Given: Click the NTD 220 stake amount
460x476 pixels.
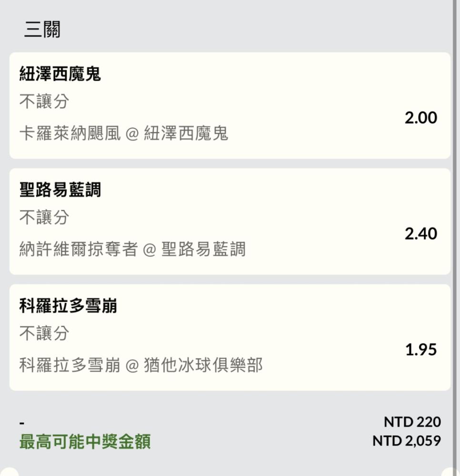Looking at the screenshot, I should pos(412,422).
